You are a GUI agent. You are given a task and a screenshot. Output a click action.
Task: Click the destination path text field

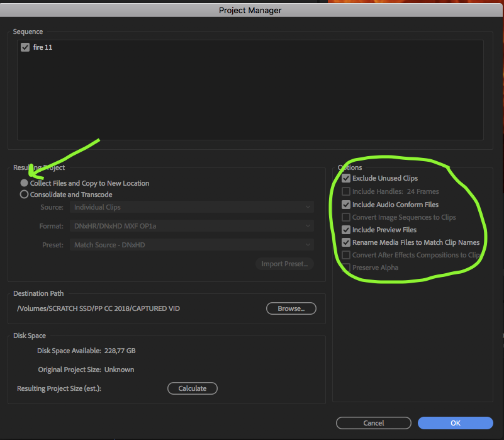tap(94, 308)
